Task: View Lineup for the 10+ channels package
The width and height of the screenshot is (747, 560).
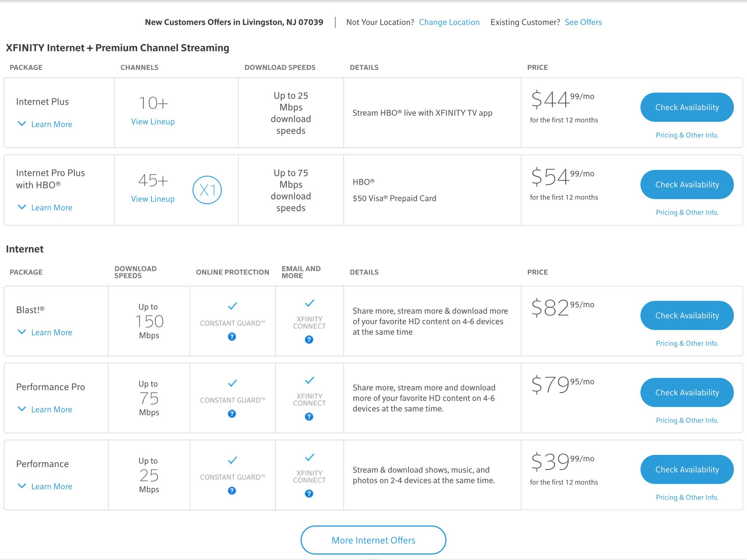Action: [153, 122]
